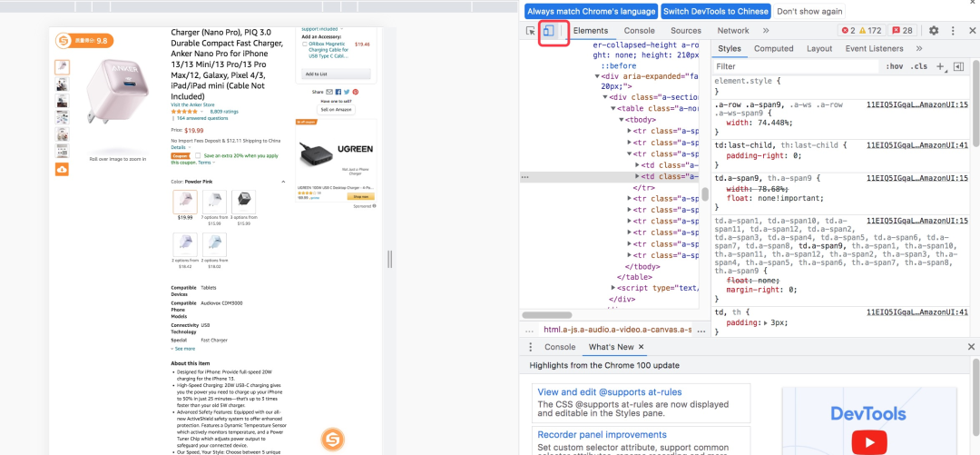This screenshot has width=980, height=455.
Task: Check the ORIbox Magnetic Charging Cable accessory
Action: tap(304, 45)
